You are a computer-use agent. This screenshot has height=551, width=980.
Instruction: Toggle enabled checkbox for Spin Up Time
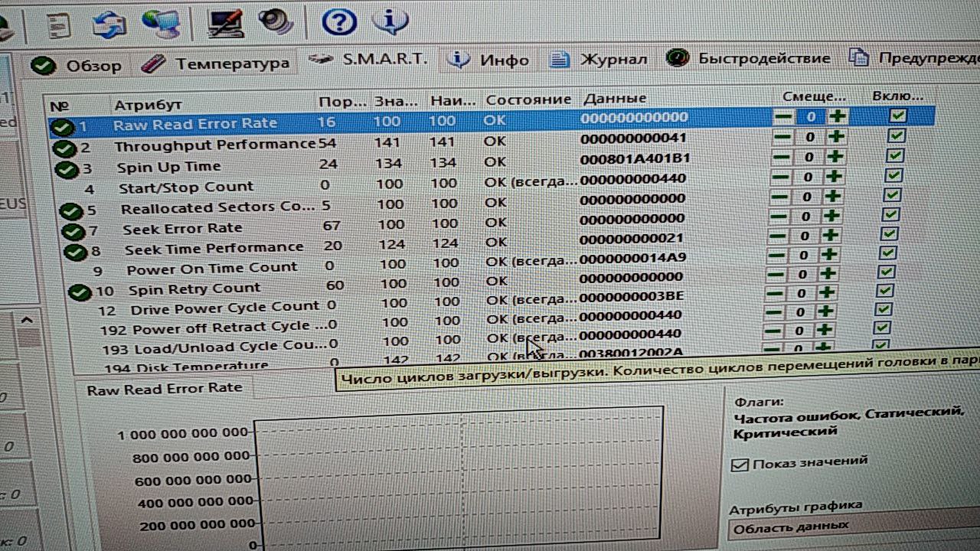click(x=893, y=156)
